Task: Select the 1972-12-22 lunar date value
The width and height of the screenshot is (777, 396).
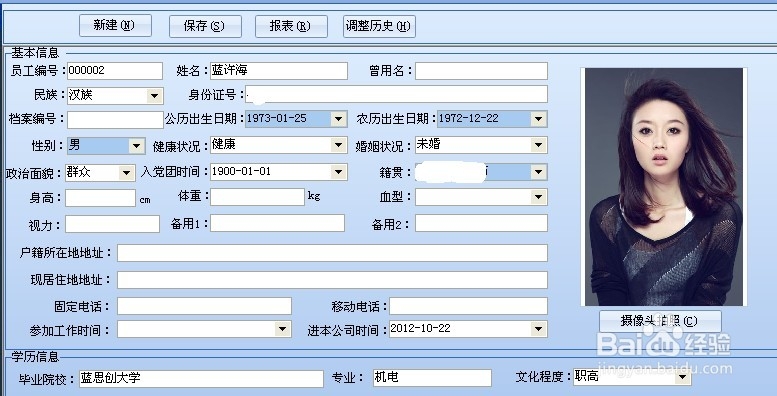Action: click(469, 118)
